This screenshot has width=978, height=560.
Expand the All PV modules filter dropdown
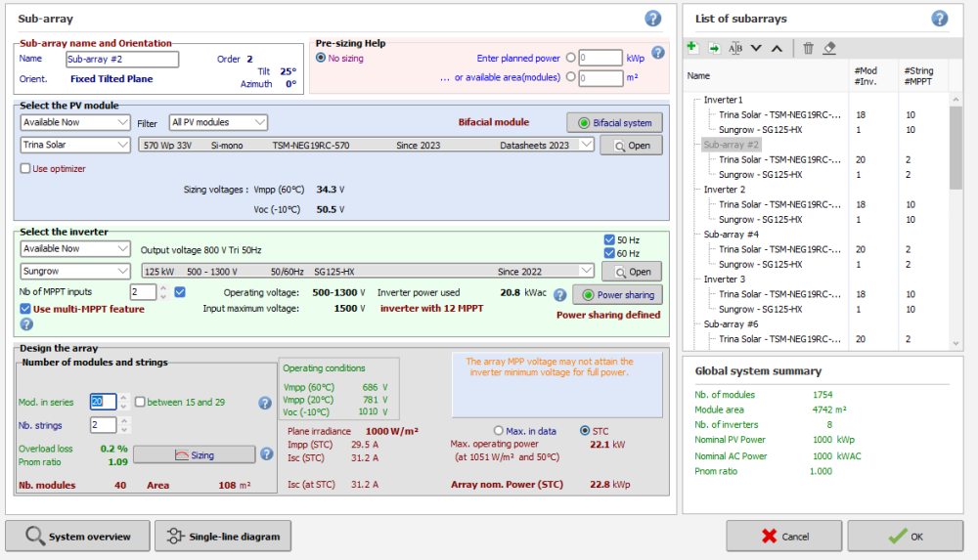(x=218, y=122)
